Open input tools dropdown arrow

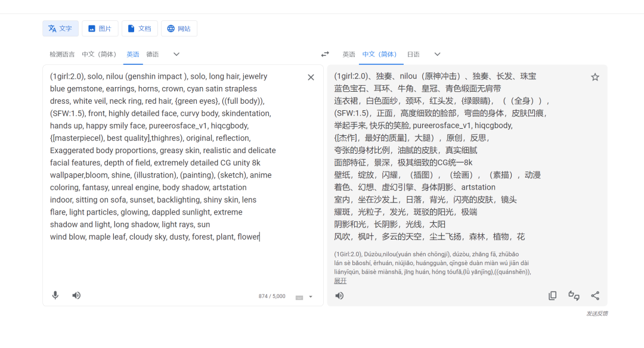click(x=311, y=297)
